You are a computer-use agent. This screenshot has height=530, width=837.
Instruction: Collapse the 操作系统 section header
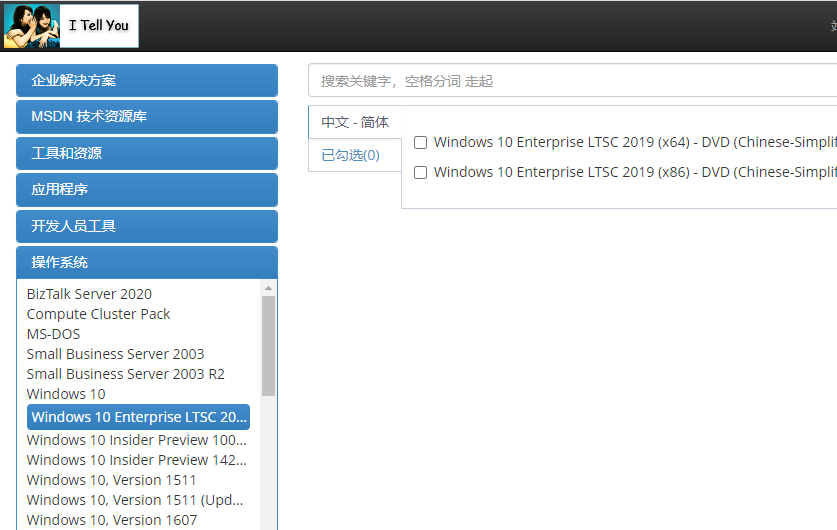147,263
